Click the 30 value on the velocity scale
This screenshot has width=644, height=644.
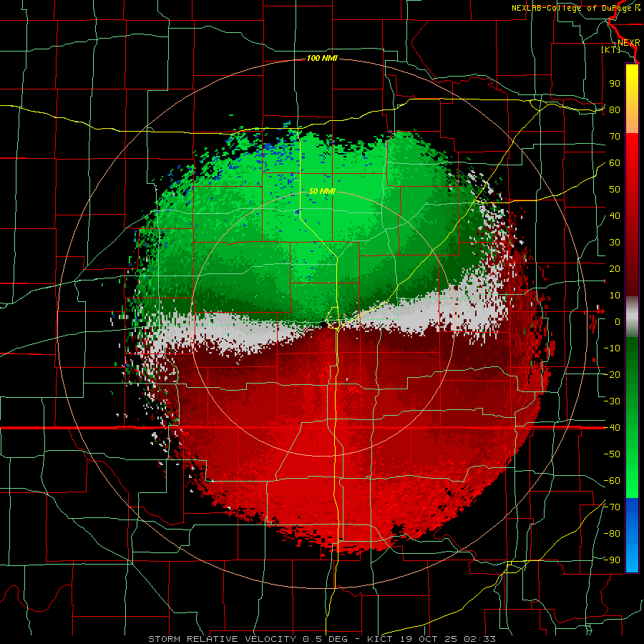point(615,243)
